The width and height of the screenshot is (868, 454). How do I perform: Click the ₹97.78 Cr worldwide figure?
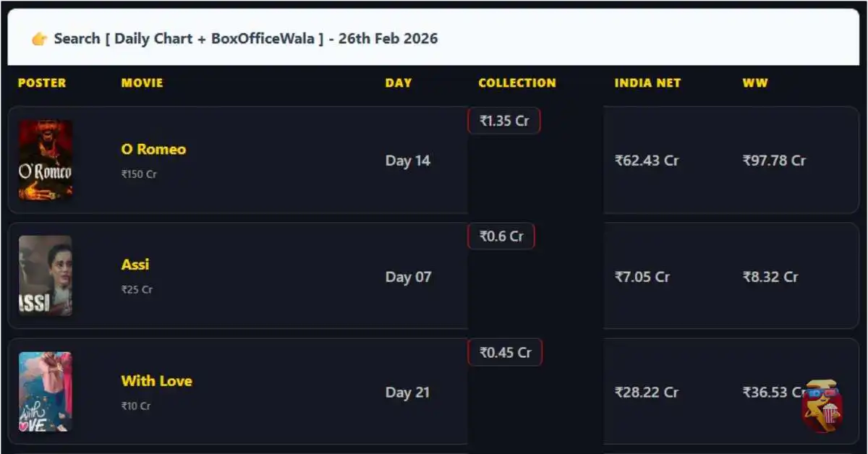pos(775,160)
